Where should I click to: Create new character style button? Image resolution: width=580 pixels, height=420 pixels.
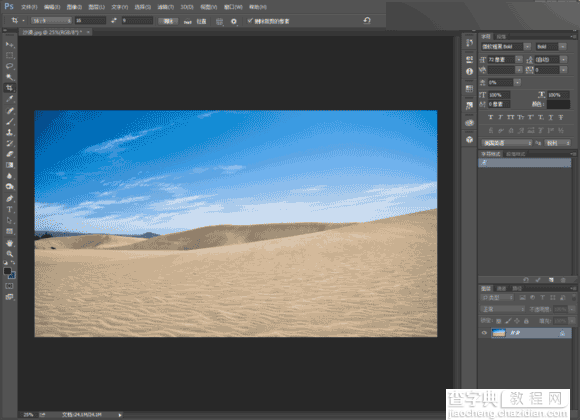click(x=550, y=280)
